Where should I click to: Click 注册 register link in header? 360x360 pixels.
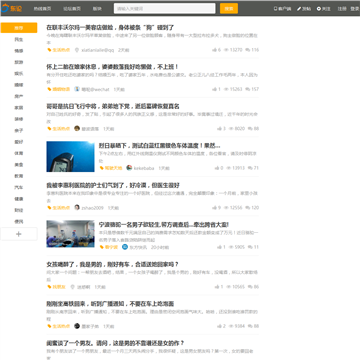tap(342, 9)
